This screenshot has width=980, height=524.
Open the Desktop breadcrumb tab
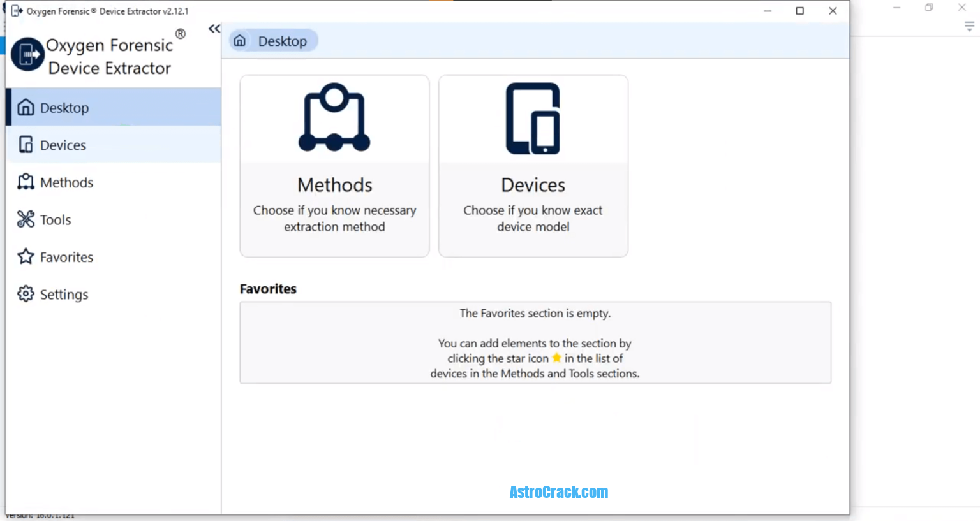pos(273,40)
